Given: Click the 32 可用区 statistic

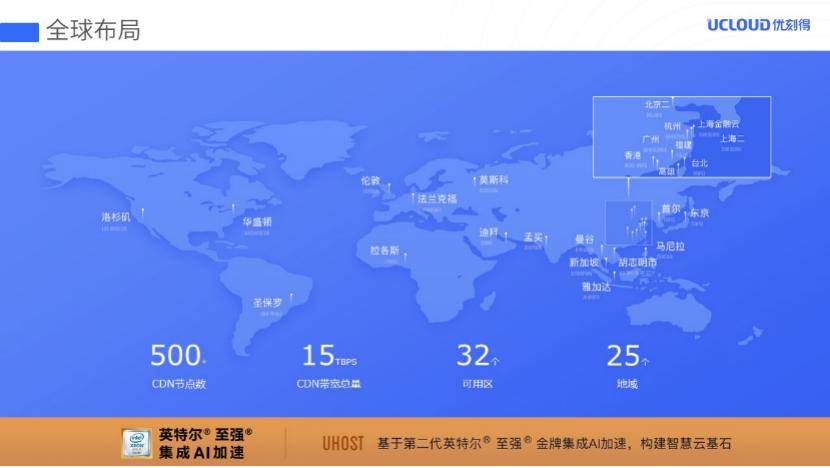Looking at the screenshot, I should coord(477,366).
